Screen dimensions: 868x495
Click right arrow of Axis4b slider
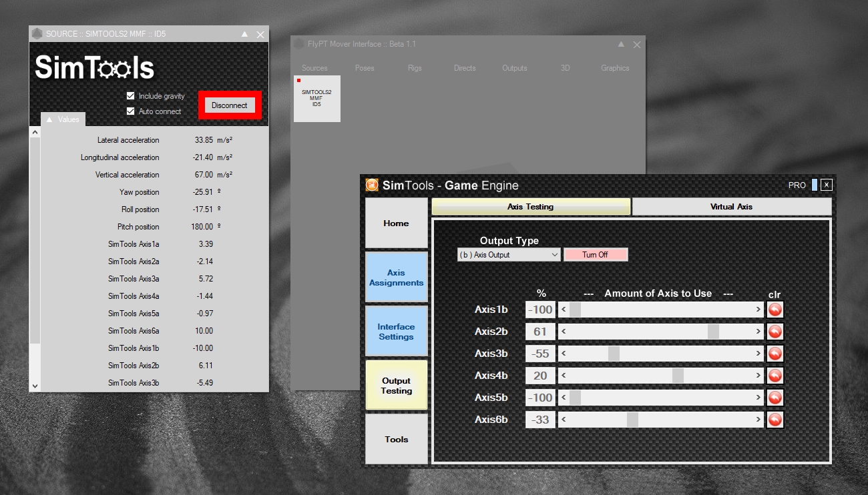[758, 376]
